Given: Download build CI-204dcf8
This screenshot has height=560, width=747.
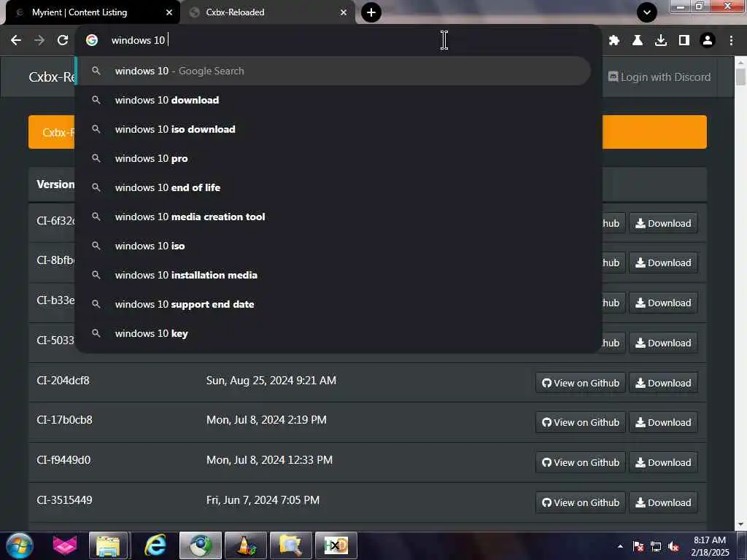Looking at the screenshot, I should click(663, 383).
